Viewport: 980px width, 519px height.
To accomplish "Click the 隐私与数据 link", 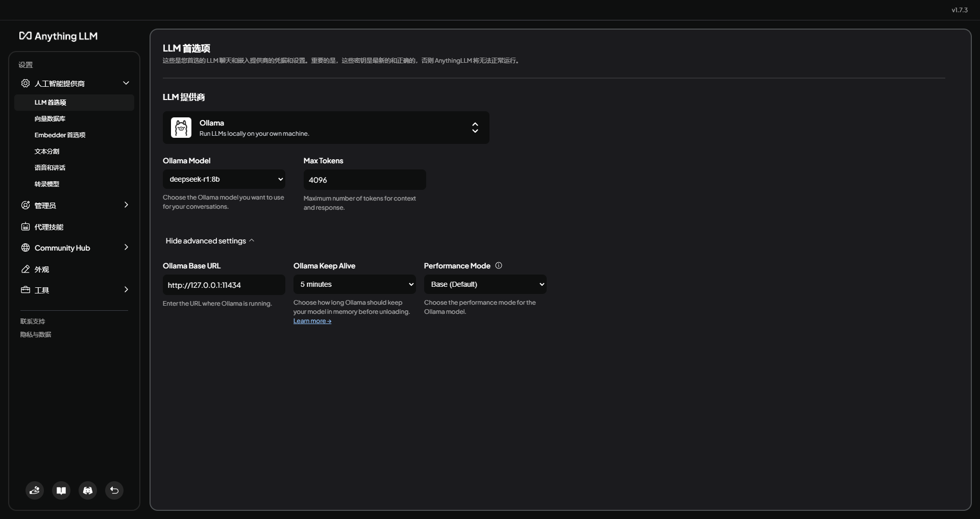I will coord(36,335).
